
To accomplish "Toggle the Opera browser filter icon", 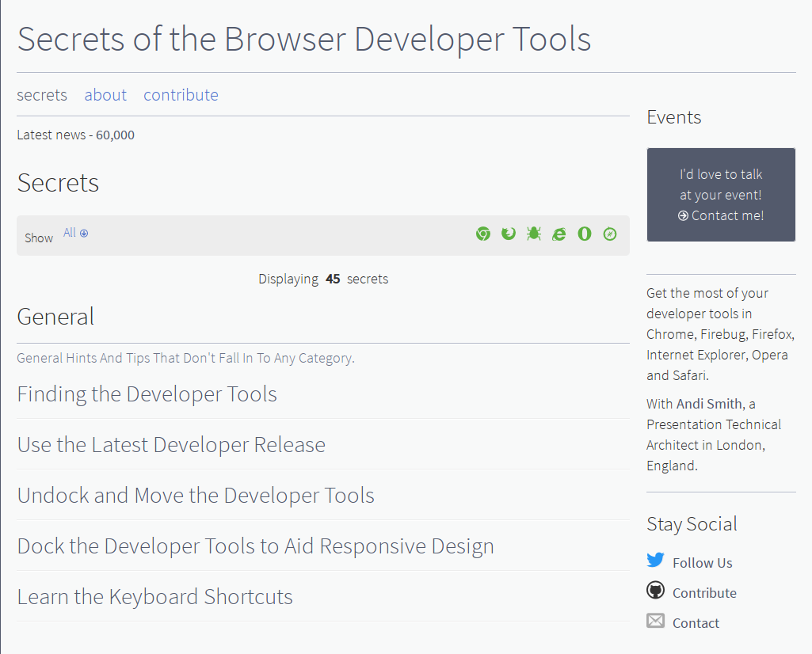I will pos(584,234).
